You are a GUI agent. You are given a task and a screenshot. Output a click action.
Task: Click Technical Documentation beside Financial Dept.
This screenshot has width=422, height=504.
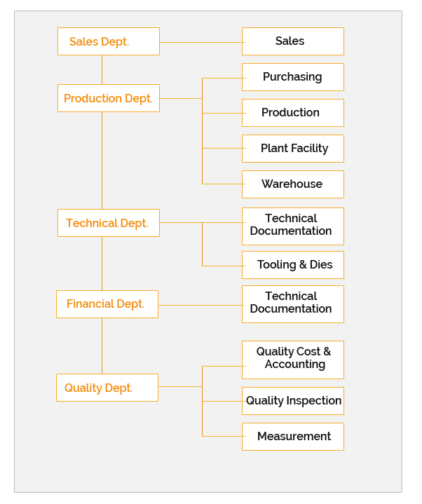coord(292,304)
